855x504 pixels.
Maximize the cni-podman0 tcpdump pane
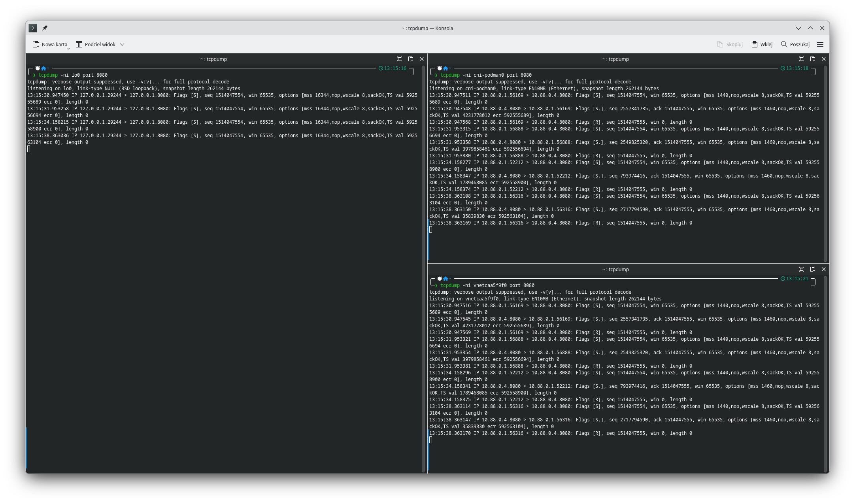(x=802, y=59)
